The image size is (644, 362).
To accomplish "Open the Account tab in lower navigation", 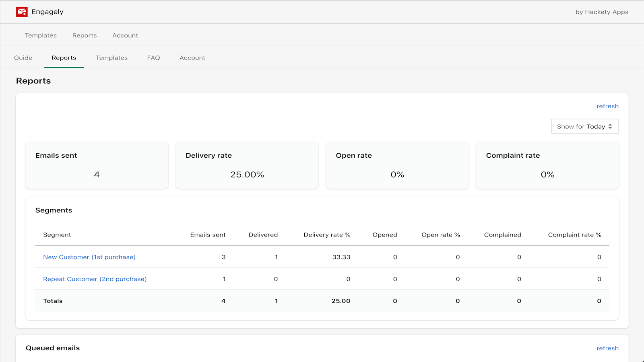I will [x=192, y=58].
